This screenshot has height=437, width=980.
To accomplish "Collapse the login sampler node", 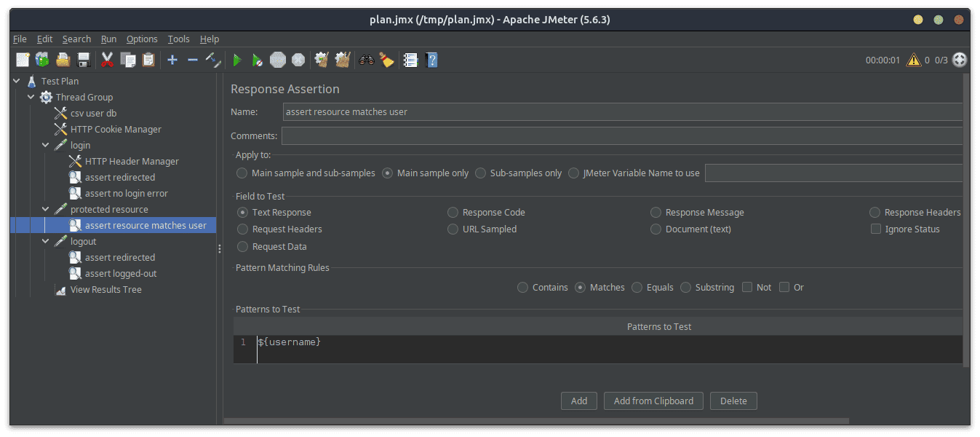I will 46,146.
